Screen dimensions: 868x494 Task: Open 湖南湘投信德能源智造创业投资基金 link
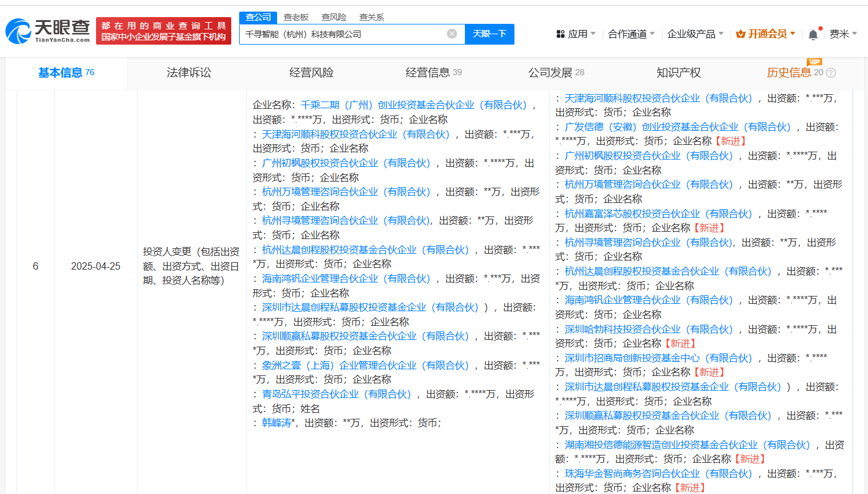(687, 445)
